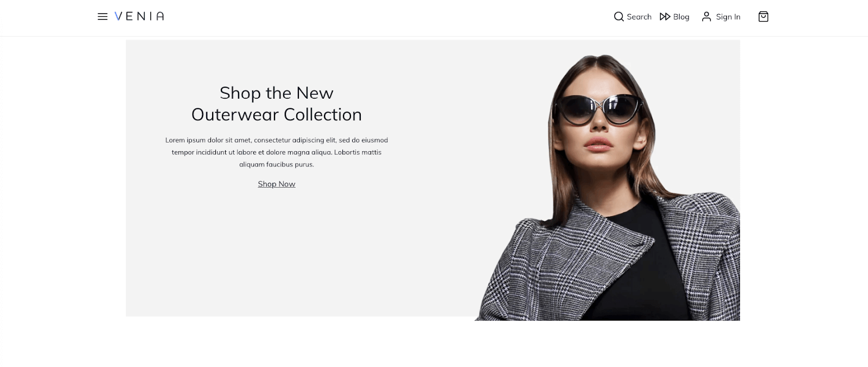Image resolution: width=868 pixels, height=367 pixels.
Task: Open the shopping bag cart
Action: [763, 17]
